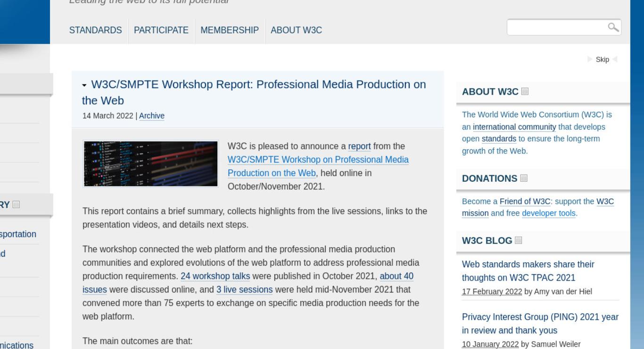Click the "ABOUT W3C" sidebar heading text
The height and width of the screenshot is (349, 644).
pyautogui.click(x=490, y=91)
